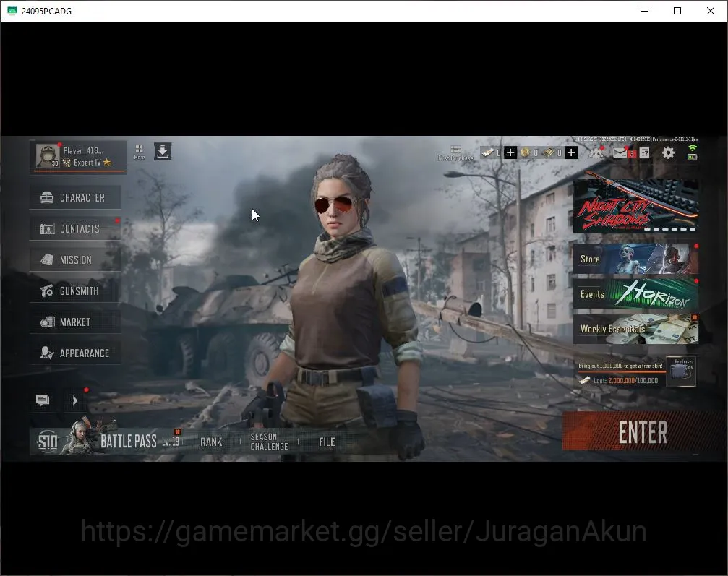
Task: Click the BATTLE PASS label
Action: click(129, 442)
